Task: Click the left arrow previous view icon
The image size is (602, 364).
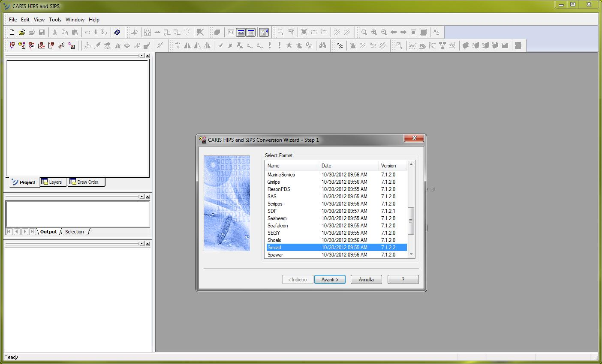Action: (394, 32)
